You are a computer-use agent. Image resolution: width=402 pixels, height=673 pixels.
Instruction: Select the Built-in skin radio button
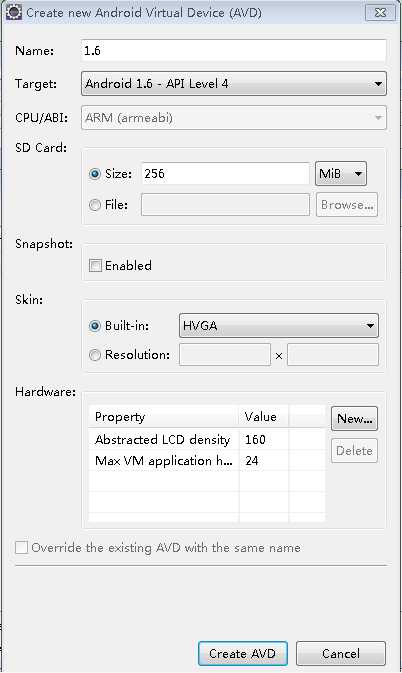[x=95, y=326]
